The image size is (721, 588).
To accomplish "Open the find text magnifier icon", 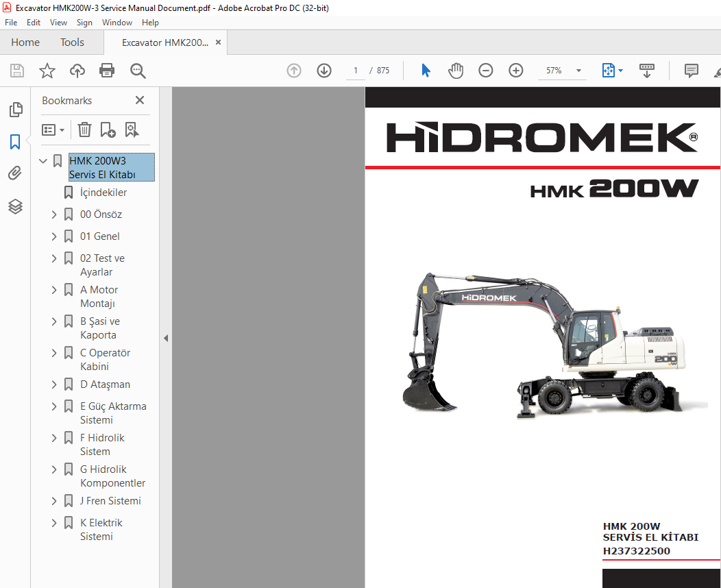I will click(x=138, y=71).
